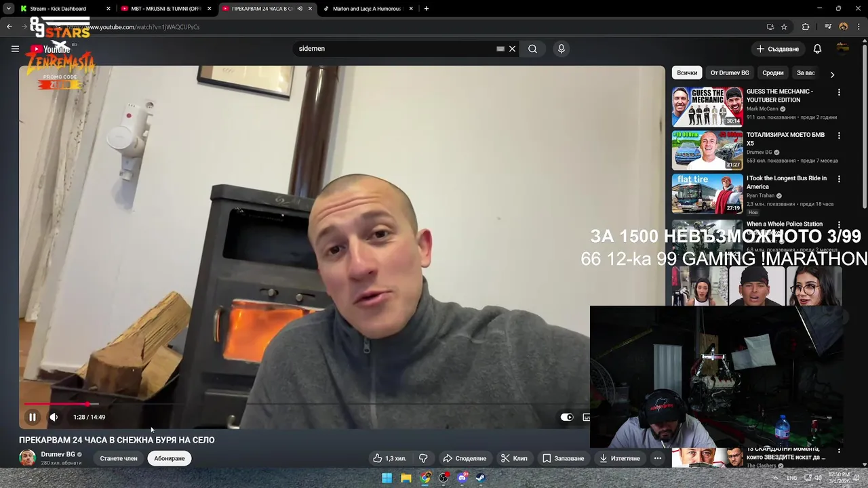Click the 'Клип' scissors button
Screen dimensions: 868x488
click(514, 458)
